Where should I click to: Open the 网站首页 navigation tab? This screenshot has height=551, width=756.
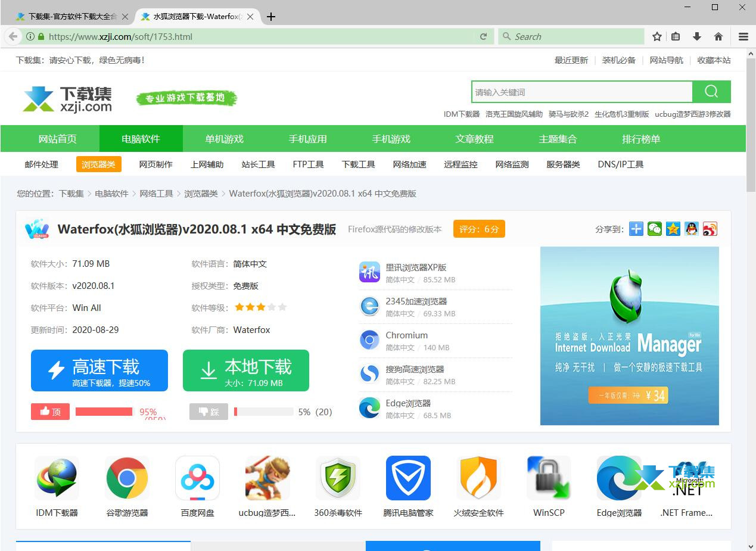click(x=58, y=139)
